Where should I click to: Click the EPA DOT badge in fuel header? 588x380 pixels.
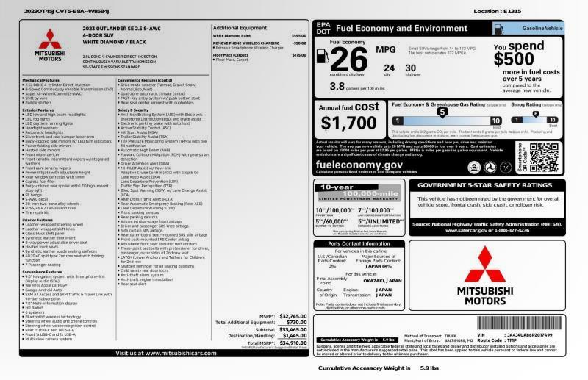click(323, 28)
